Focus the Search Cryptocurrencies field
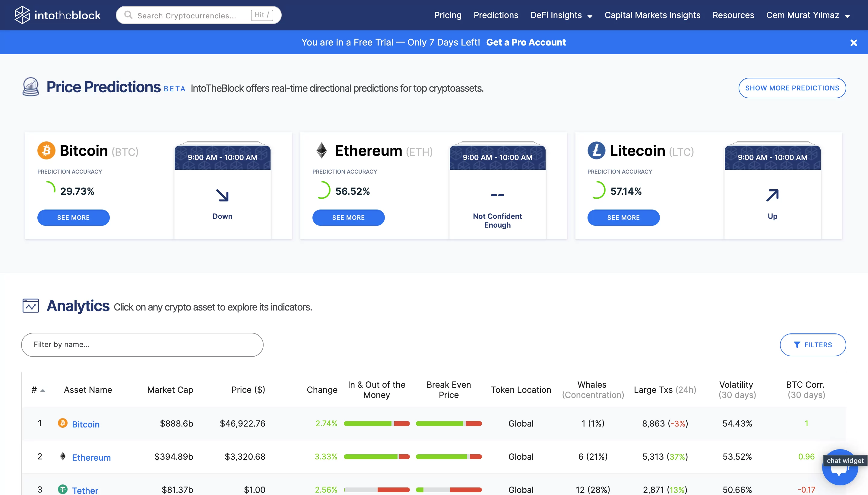Image resolution: width=868 pixels, height=495 pixels. 198,15
